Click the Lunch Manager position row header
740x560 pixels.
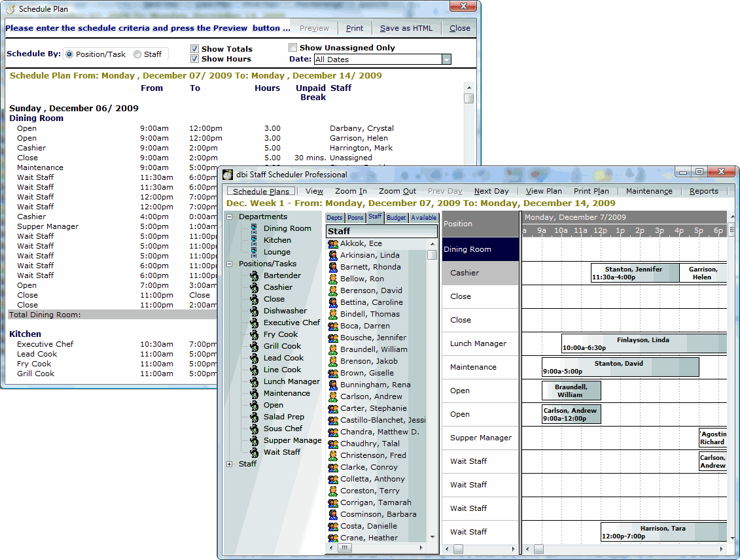point(480,343)
